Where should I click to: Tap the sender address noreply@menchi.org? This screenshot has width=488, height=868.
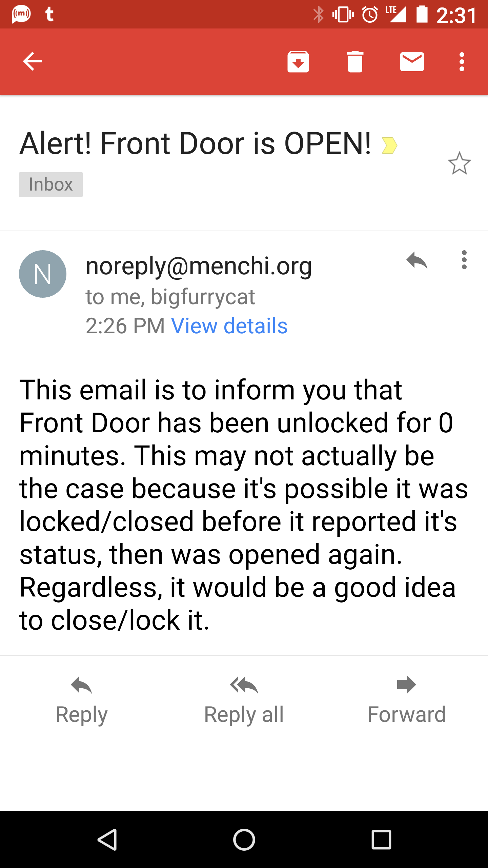coord(199,266)
